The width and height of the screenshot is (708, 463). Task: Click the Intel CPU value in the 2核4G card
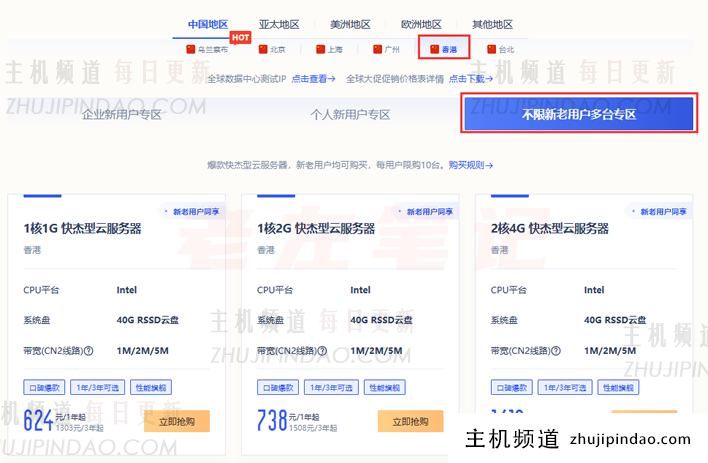(594, 290)
